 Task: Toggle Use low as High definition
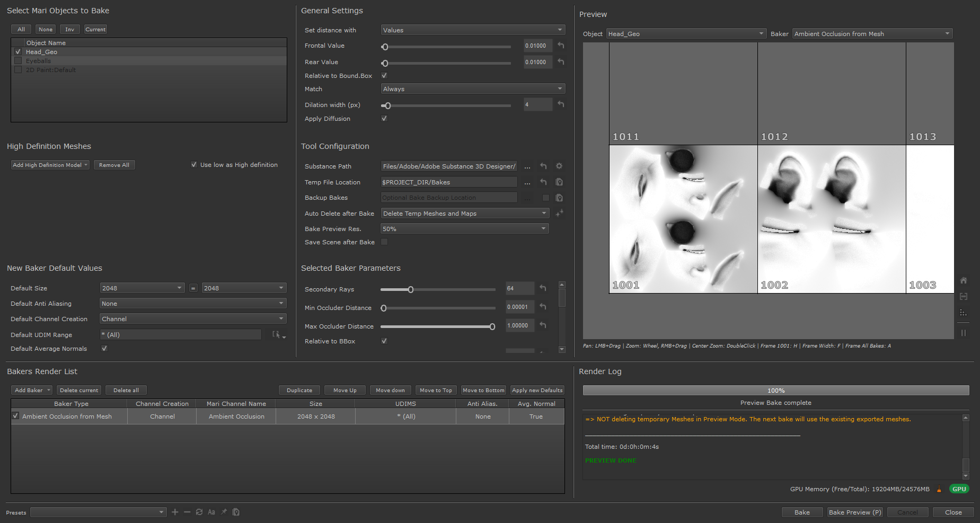pos(194,165)
